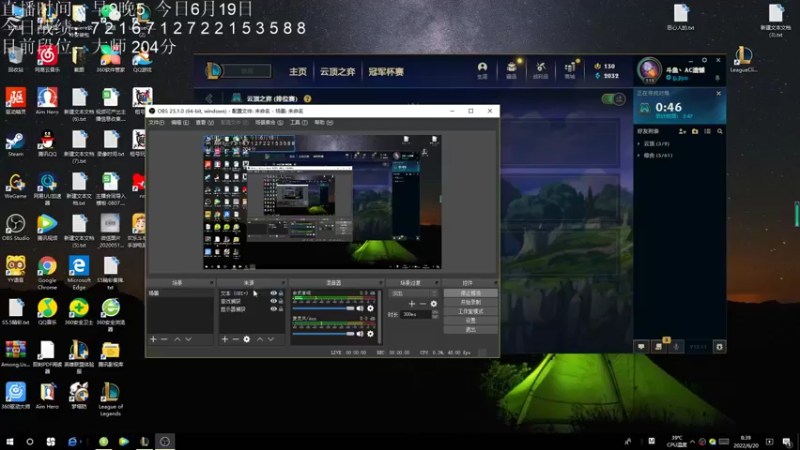Open the 查看(V) menu in OBS
800x450 pixels.
coord(204,122)
